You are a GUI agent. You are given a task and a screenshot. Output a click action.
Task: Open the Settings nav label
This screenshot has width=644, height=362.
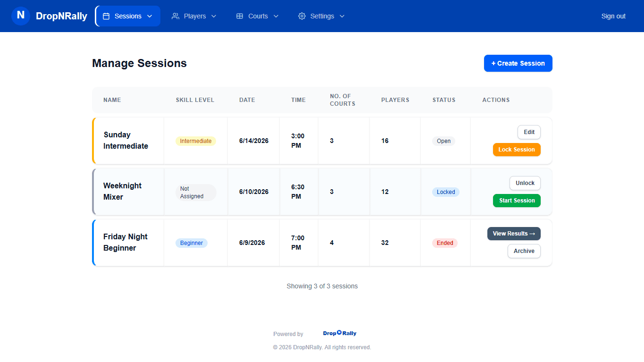[x=322, y=16]
